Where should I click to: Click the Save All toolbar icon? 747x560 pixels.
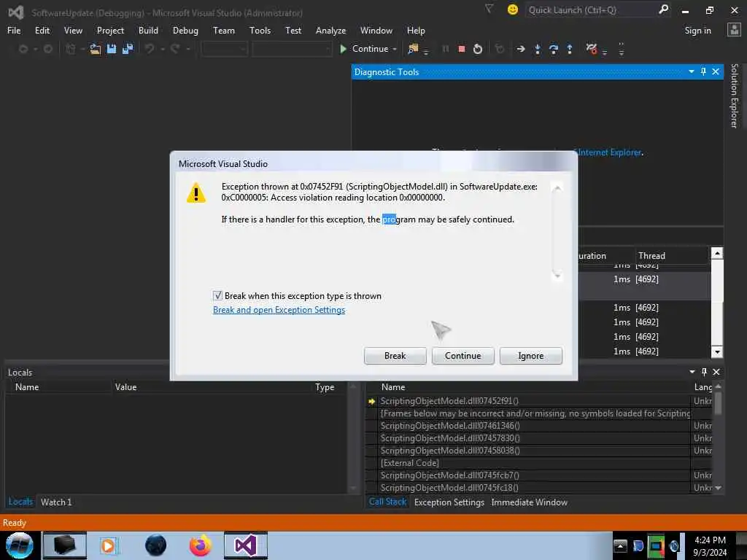tap(128, 49)
